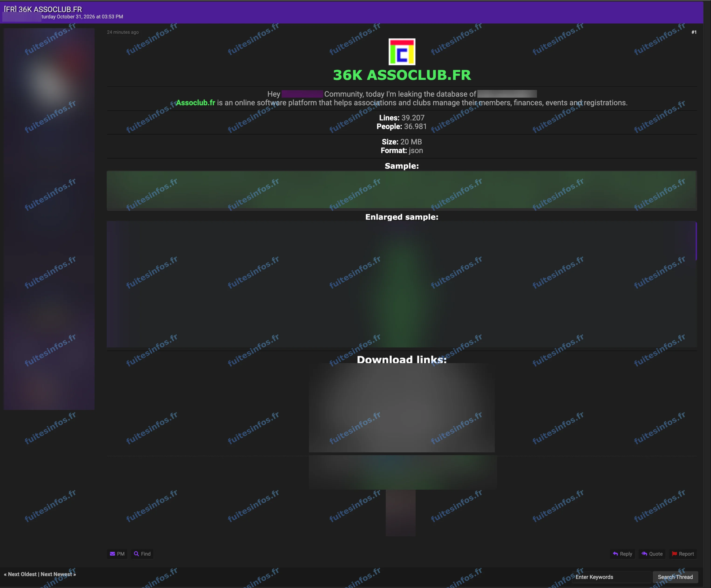Click the blurred download links box

point(402,408)
